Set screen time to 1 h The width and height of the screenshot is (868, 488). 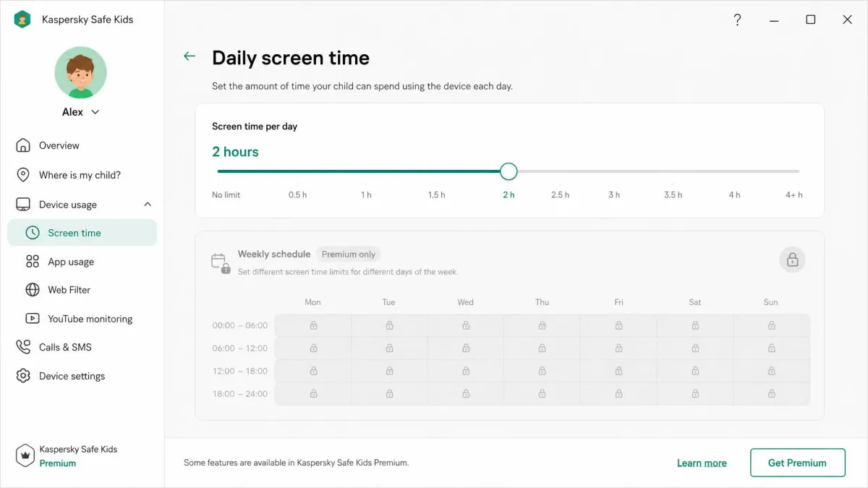(366, 195)
